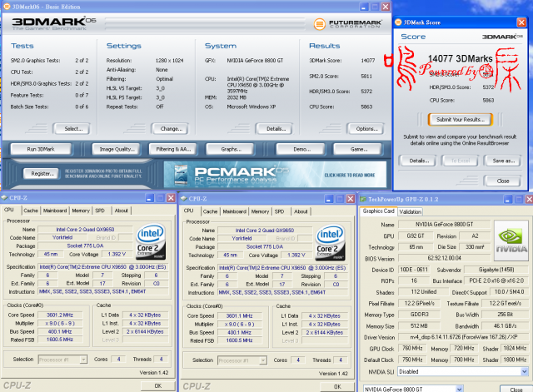The height and width of the screenshot is (392, 533).
Task: Click Gigabyte (1458) subvendor field
Action: coord(496,270)
